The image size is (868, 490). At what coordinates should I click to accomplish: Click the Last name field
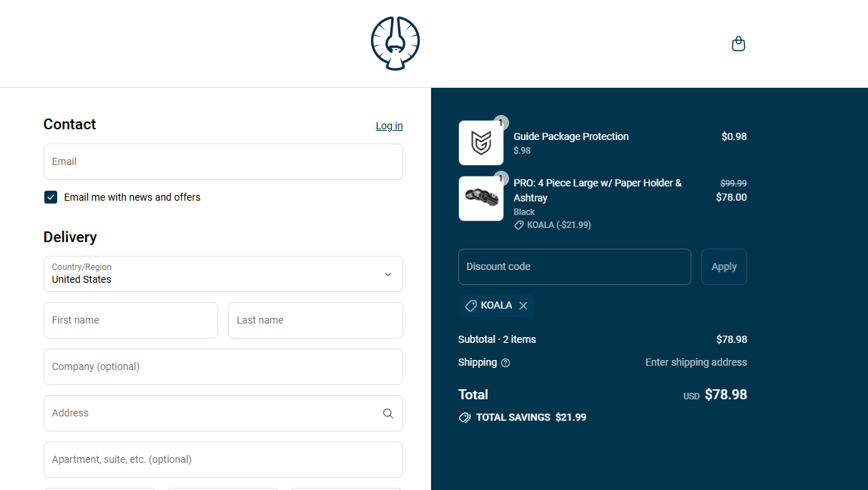[315, 320]
